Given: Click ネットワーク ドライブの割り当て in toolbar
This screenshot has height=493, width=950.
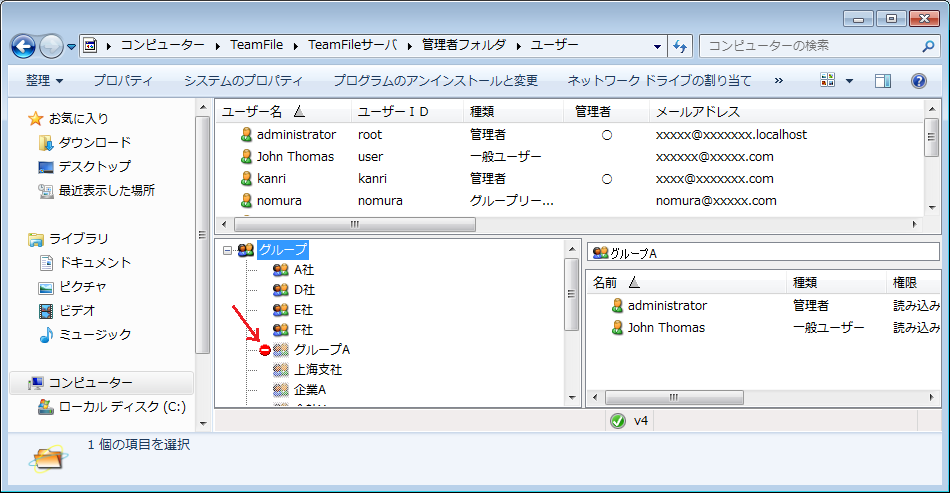Looking at the screenshot, I should 659,81.
